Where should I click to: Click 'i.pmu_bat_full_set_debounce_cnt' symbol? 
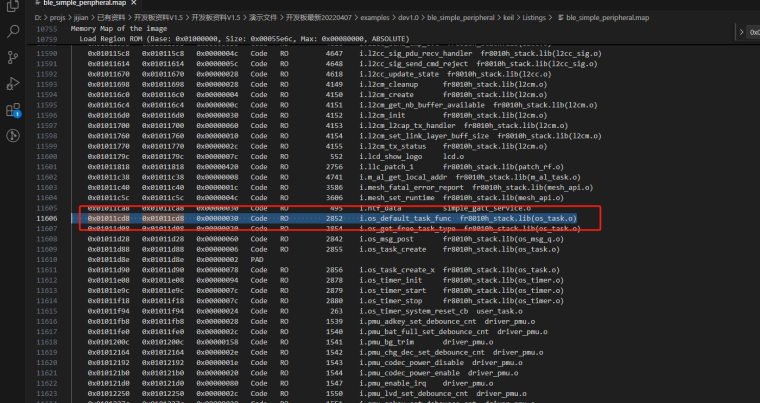coord(424,332)
